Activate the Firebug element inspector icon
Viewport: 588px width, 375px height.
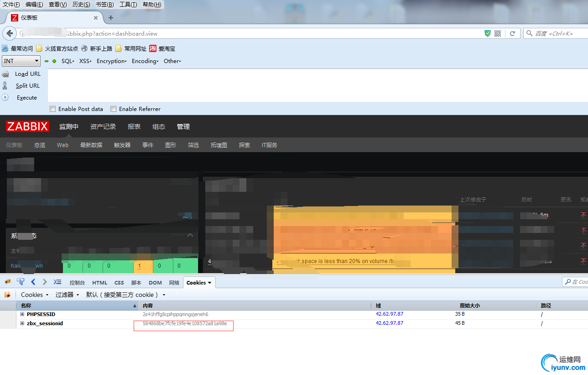pos(21,282)
